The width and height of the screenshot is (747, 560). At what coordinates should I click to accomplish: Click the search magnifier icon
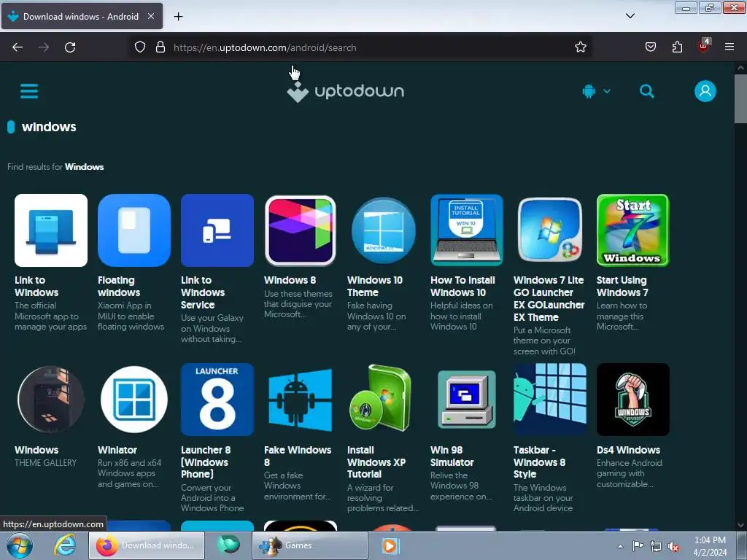[646, 91]
